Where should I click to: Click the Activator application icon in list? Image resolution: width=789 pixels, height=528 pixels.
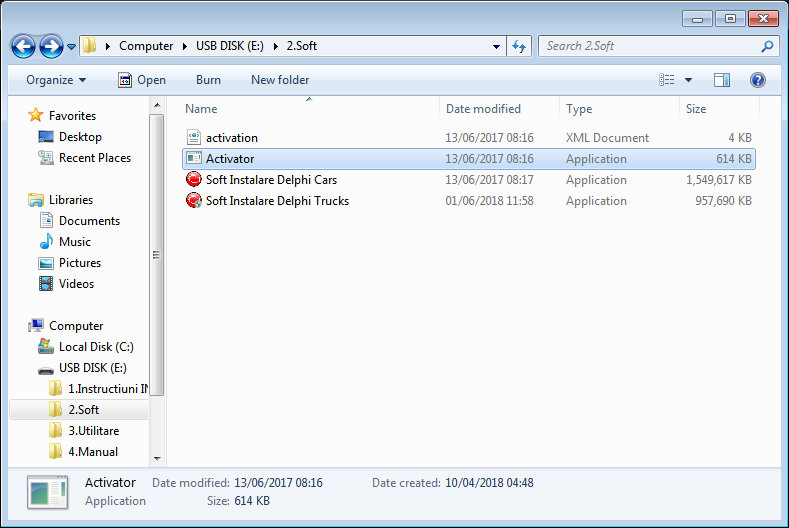tap(194, 159)
